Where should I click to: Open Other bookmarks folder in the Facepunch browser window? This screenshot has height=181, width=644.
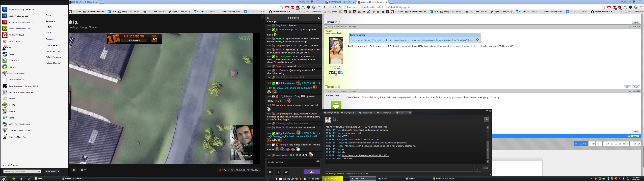[x=633, y=12]
